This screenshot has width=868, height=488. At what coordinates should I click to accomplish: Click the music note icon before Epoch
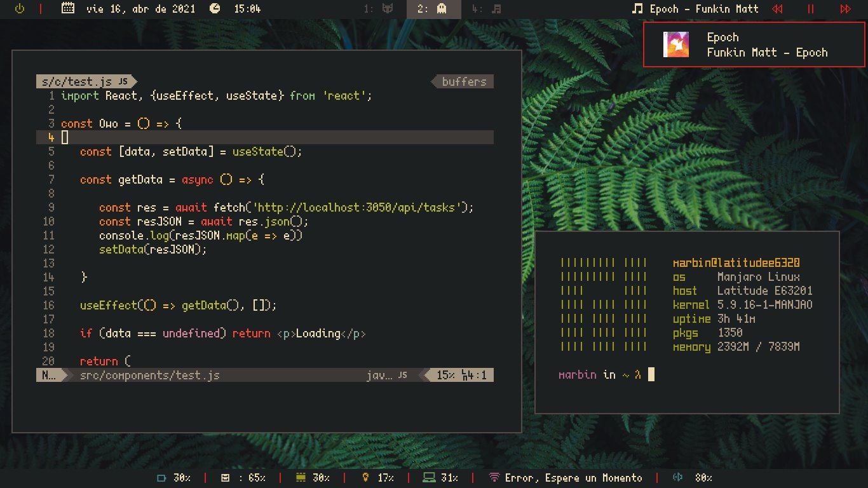[x=637, y=9]
